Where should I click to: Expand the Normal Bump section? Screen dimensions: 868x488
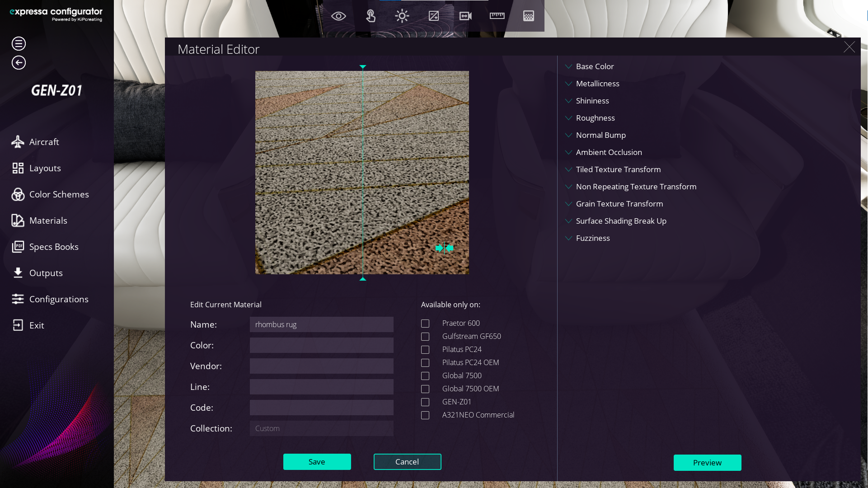click(x=601, y=135)
